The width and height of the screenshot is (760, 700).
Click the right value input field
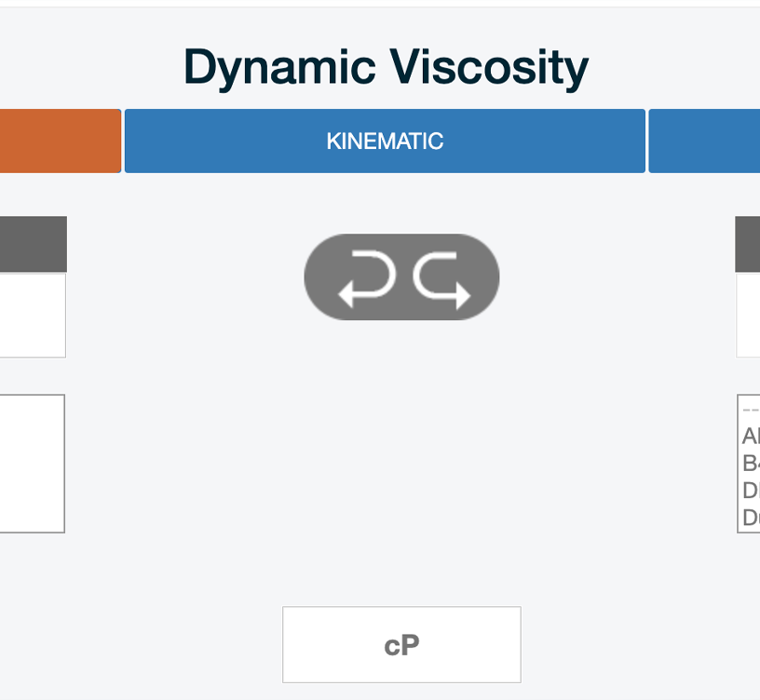pos(750,315)
